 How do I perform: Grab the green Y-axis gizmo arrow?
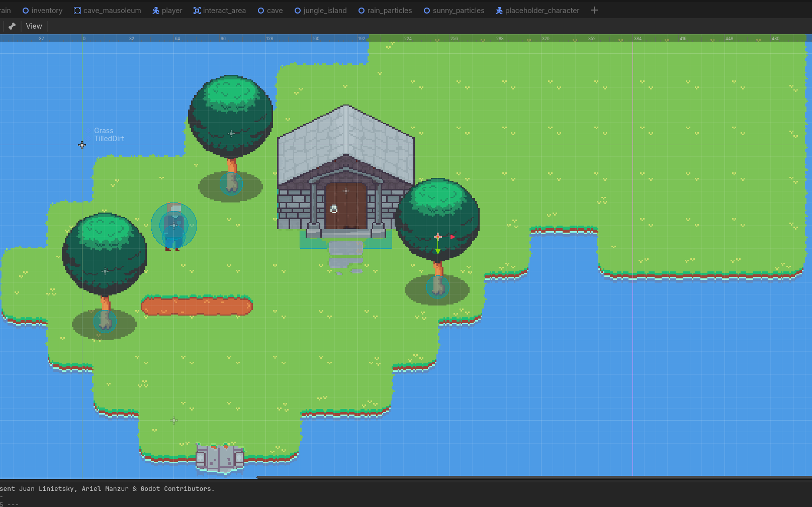pyautogui.click(x=438, y=251)
